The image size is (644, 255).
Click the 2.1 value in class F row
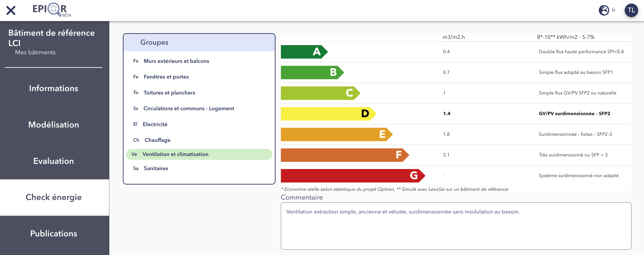coord(446,155)
